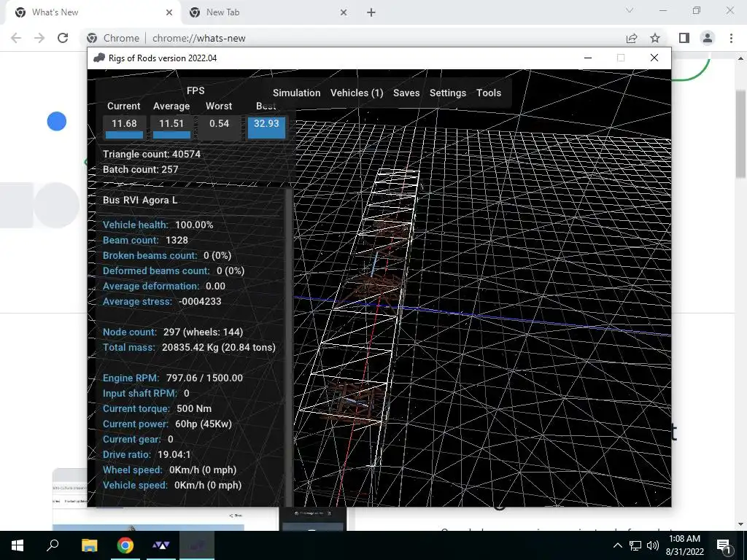
Task: Open the Simulation menu
Action: coord(296,93)
